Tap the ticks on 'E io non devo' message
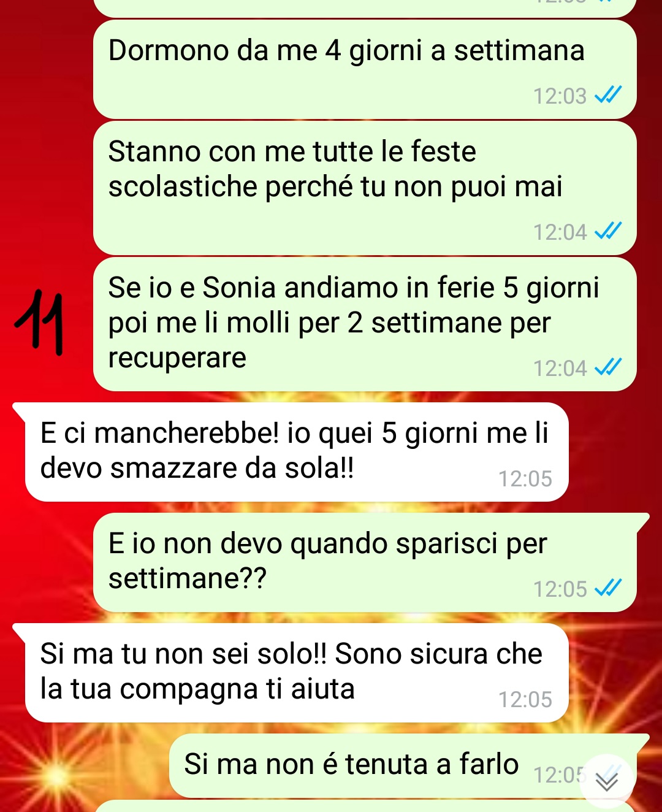 (608, 588)
